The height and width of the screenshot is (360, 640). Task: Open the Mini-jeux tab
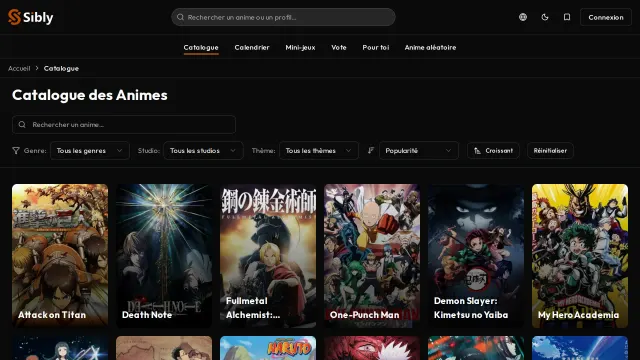(300, 47)
